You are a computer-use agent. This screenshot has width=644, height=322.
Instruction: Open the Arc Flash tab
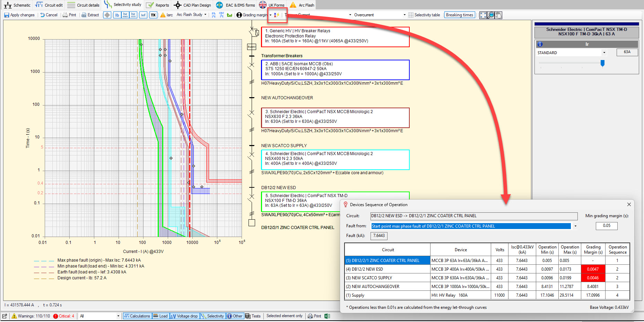[302, 5]
